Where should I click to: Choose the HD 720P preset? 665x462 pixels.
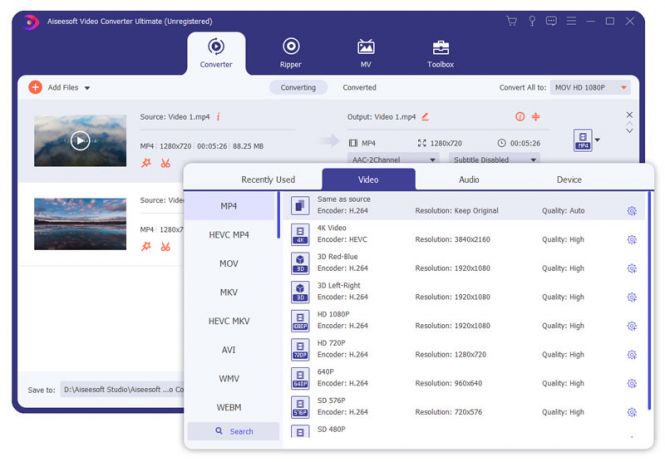[x=464, y=349]
